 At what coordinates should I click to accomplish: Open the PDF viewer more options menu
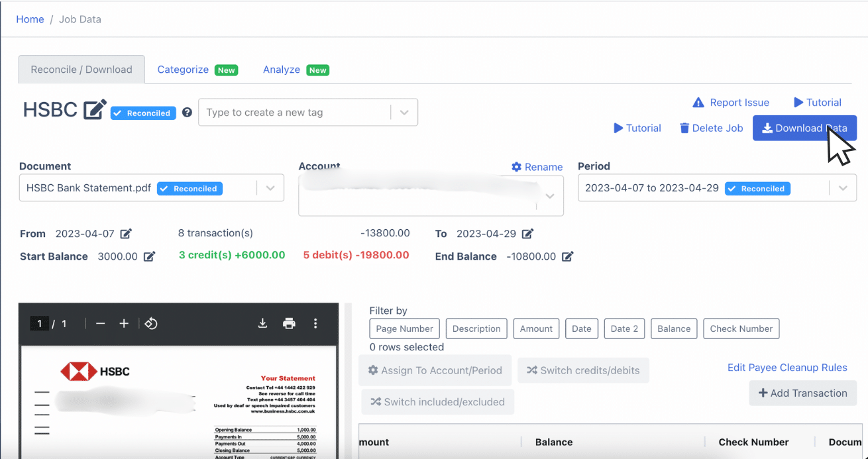tap(315, 323)
